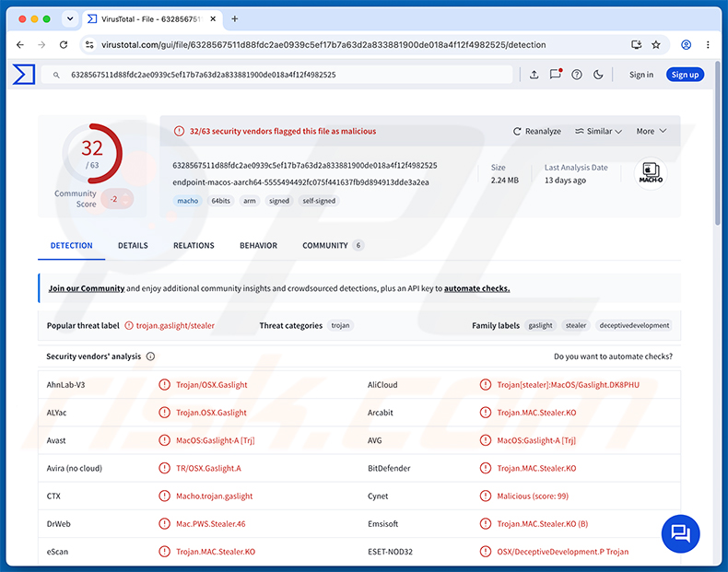
Task: Click OSX/DeceptiveDevelopment.P Trojan text
Action: point(563,552)
